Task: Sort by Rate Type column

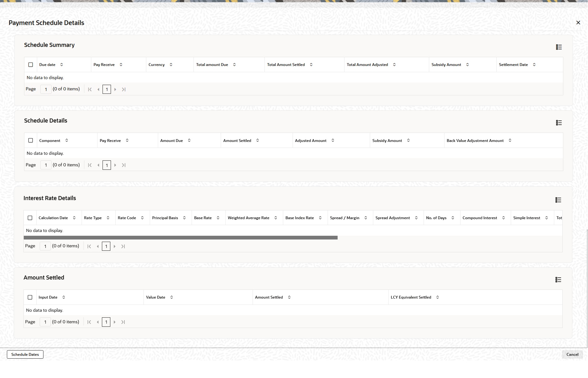Action: 108,218
